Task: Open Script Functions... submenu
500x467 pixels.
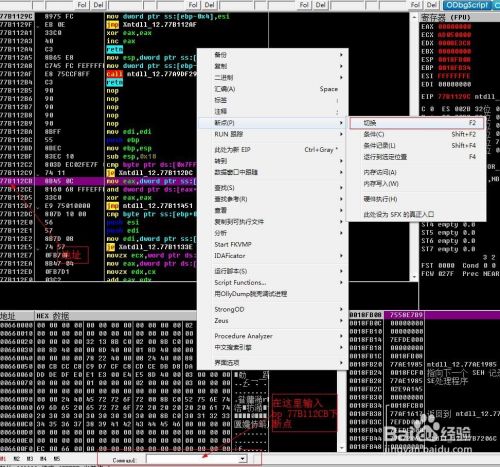Action: click(273, 282)
